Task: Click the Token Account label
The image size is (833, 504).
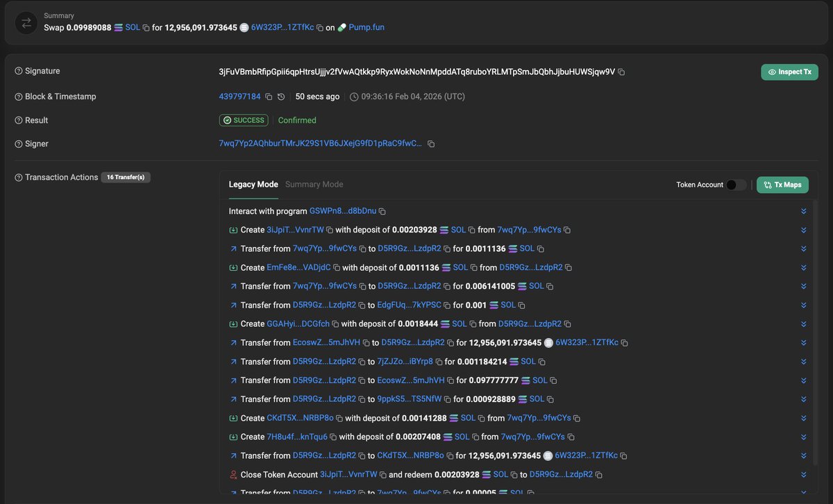Action: click(x=700, y=185)
